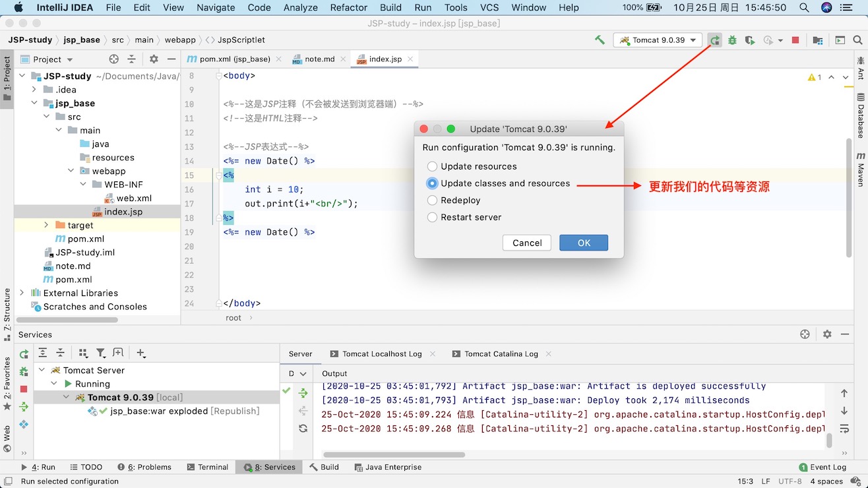Add service with plus icon
This screenshot has height=488, width=868.
point(140,353)
